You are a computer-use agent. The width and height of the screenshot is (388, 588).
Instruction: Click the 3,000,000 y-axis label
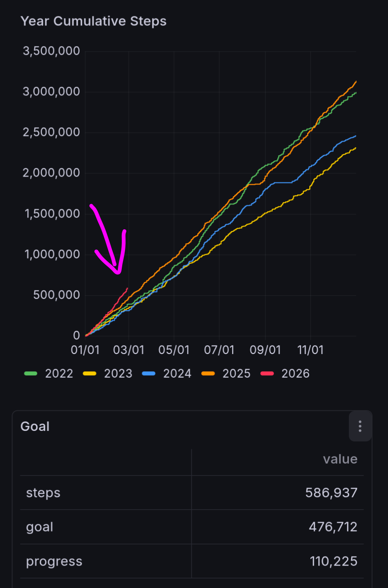pyautogui.click(x=51, y=92)
